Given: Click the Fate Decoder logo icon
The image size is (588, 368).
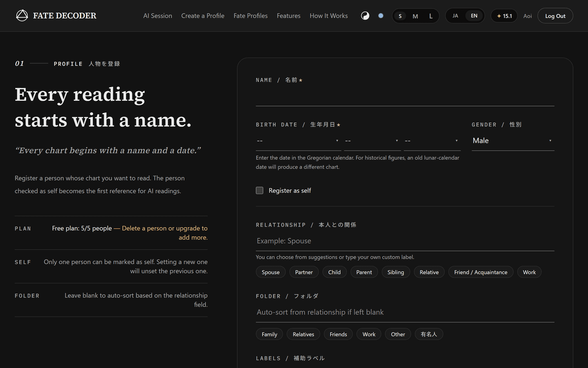Looking at the screenshot, I should click(x=22, y=16).
